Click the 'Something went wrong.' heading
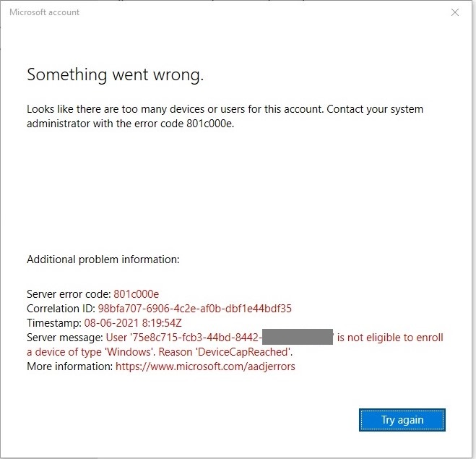The image size is (476, 459). [x=115, y=74]
